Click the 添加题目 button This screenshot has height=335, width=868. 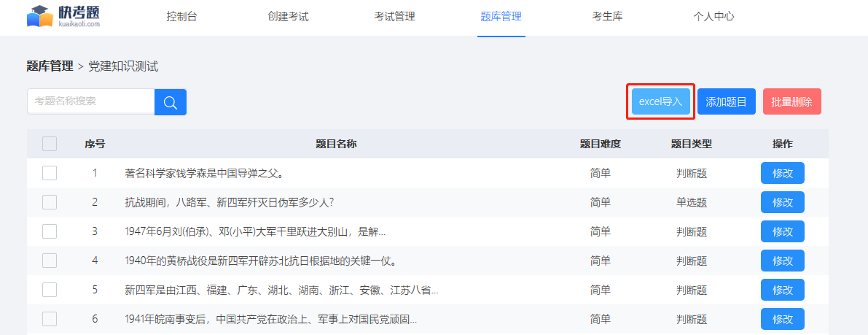(x=727, y=102)
